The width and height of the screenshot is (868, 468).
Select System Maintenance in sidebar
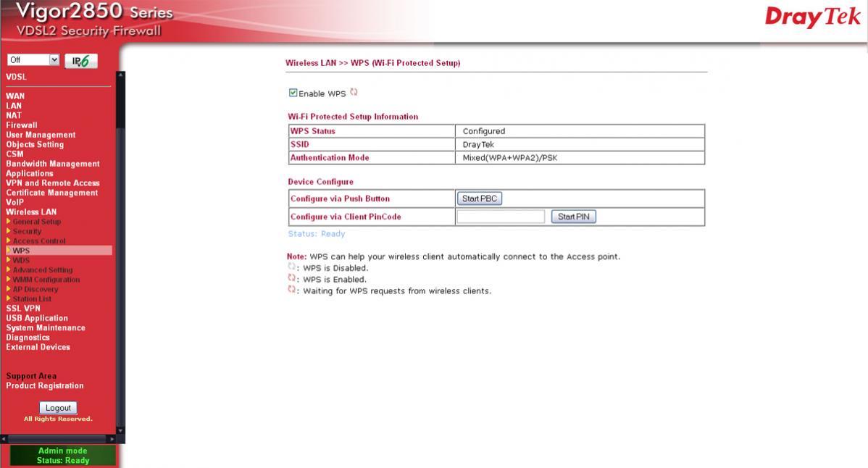pyautogui.click(x=45, y=327)
